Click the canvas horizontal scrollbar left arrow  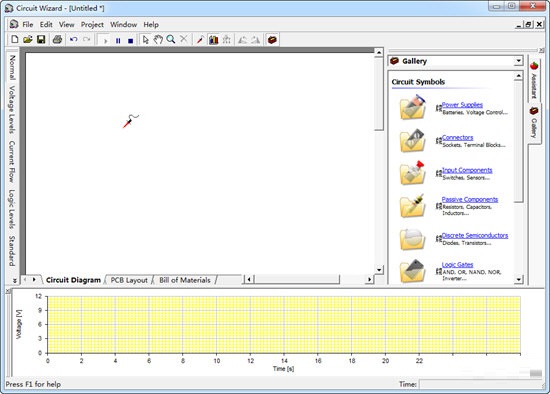tap(249, 280)
